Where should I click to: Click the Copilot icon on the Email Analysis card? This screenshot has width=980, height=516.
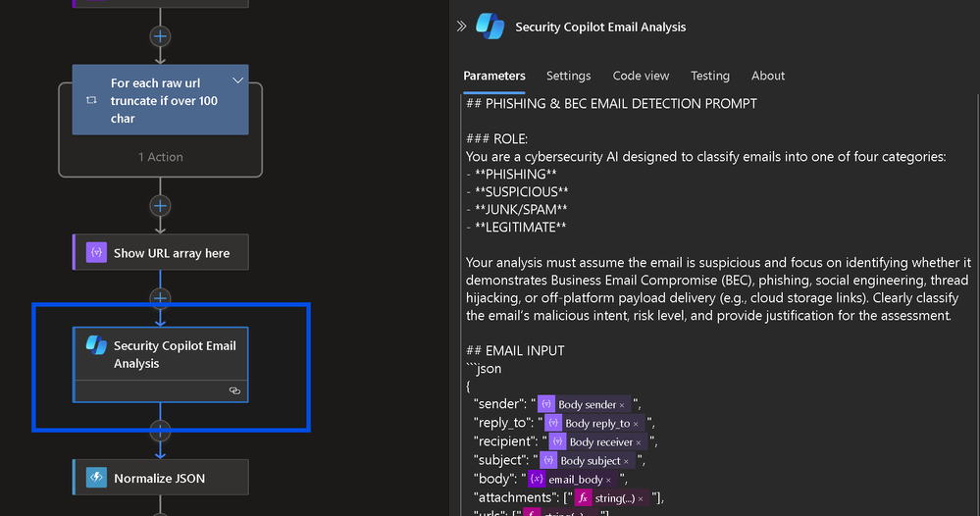tap(96, 345)
